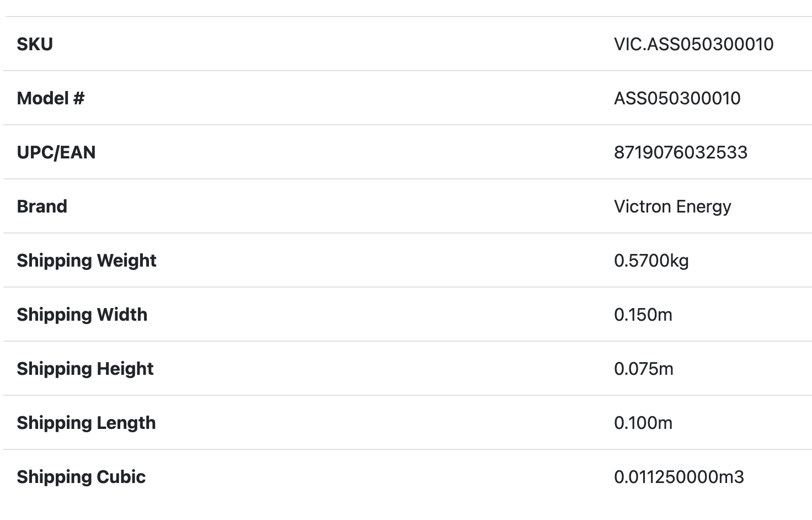812x520 pixels.
Task: Click the word Energy in brand value
Action: coord(703,207)
